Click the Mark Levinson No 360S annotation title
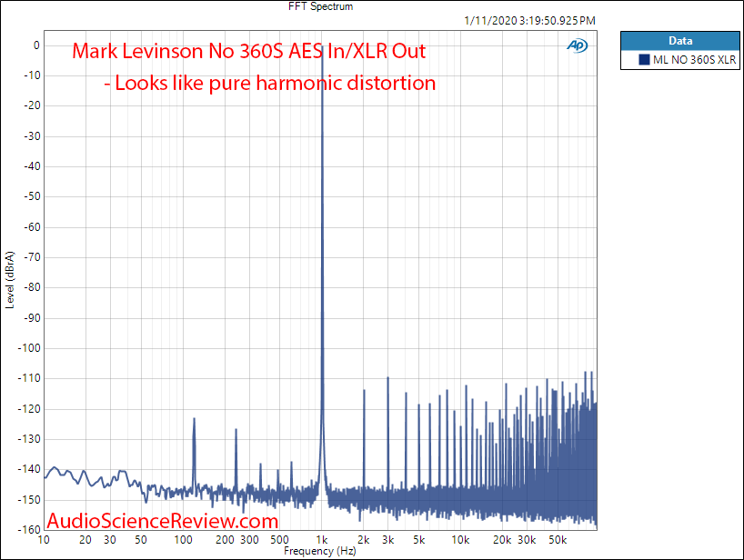 (x=248, y=51)
